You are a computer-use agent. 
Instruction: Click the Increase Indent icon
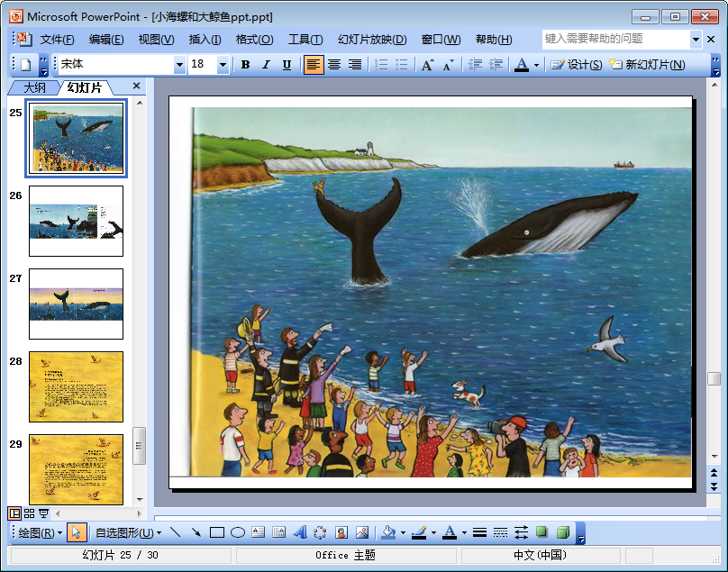tap(496, 65)
